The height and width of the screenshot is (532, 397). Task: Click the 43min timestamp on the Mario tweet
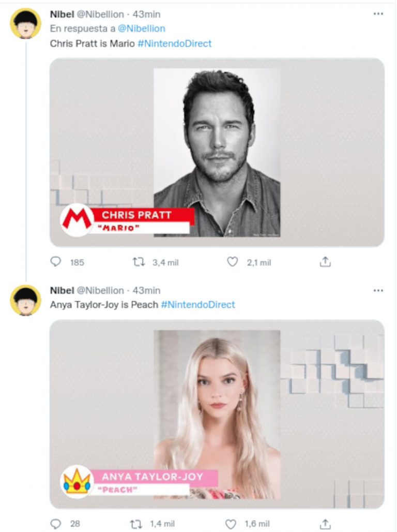click(x=146, y=14)
